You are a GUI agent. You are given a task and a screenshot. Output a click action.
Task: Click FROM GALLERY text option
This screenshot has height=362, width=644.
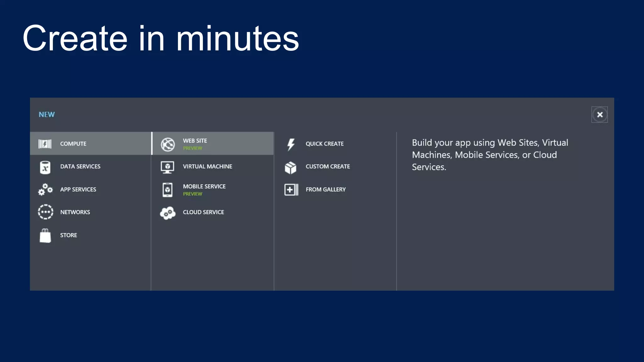(x=325, y=189)
